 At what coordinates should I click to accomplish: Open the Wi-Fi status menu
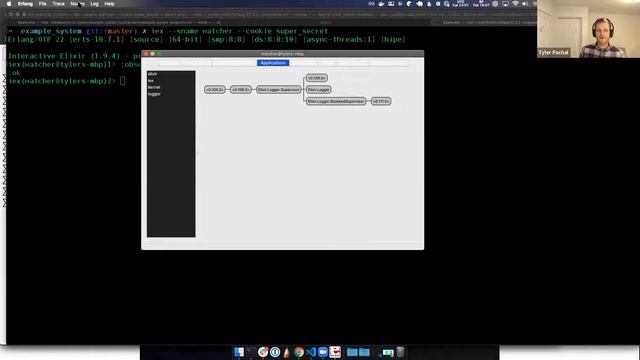[x=516, y=4]
